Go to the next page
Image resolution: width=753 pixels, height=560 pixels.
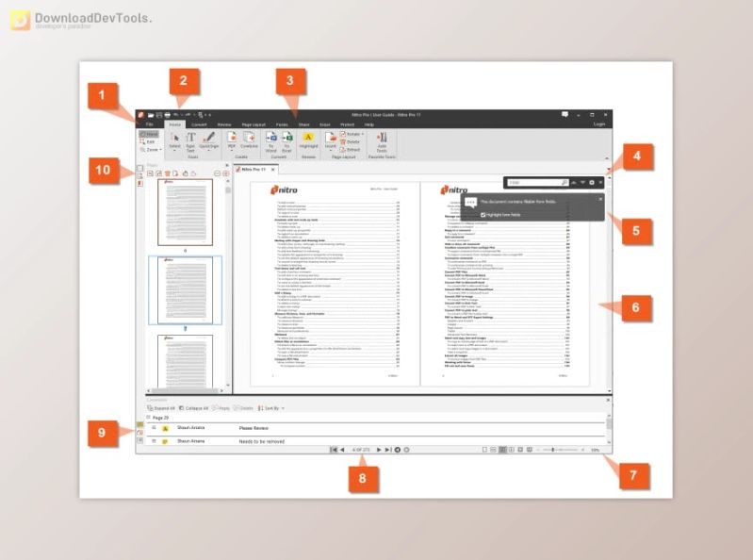point(379,450)
